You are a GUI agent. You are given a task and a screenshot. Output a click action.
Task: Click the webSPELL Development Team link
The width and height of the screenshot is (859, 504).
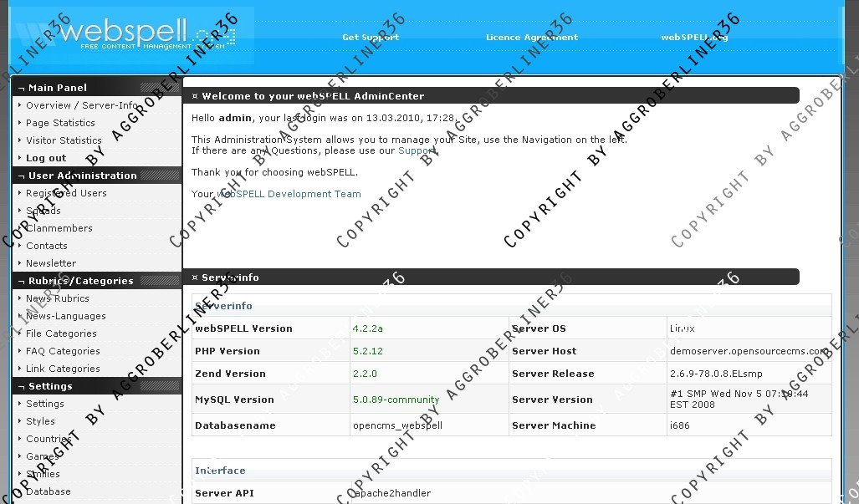pos(289,194)
